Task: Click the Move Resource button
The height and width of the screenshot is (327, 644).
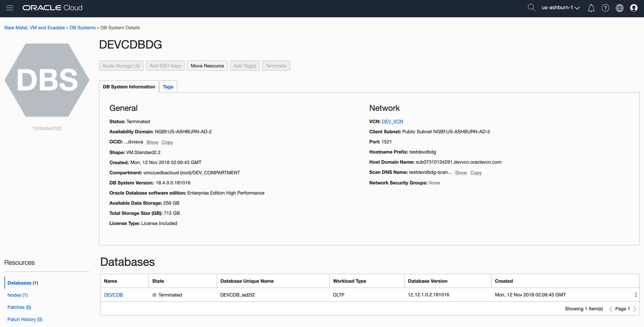Action: click(207, 66)
